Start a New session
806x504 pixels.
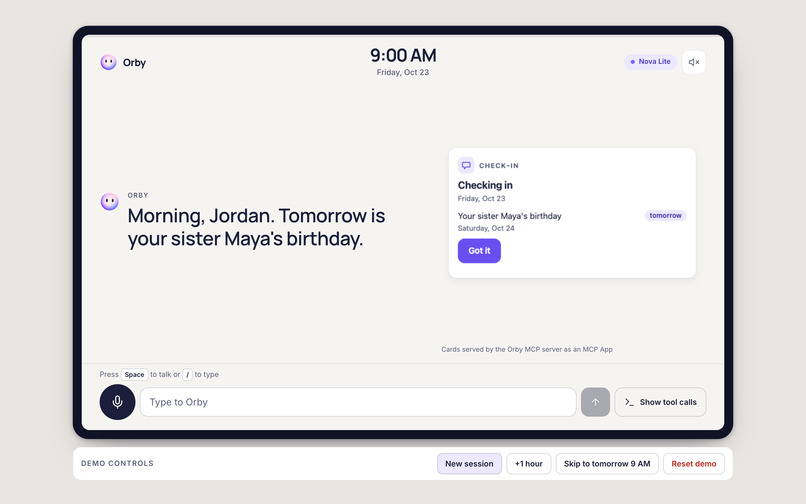[x=469, y=463]
